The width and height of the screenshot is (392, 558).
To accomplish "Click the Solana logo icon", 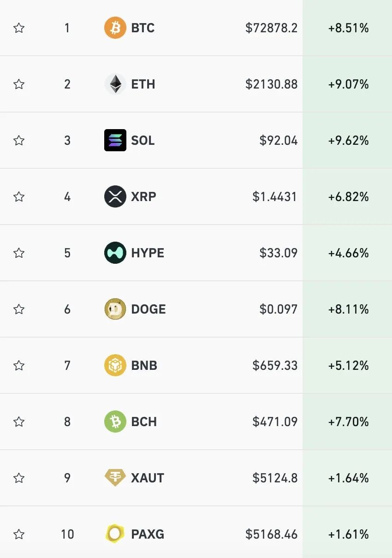I will [x=115, y=140].
